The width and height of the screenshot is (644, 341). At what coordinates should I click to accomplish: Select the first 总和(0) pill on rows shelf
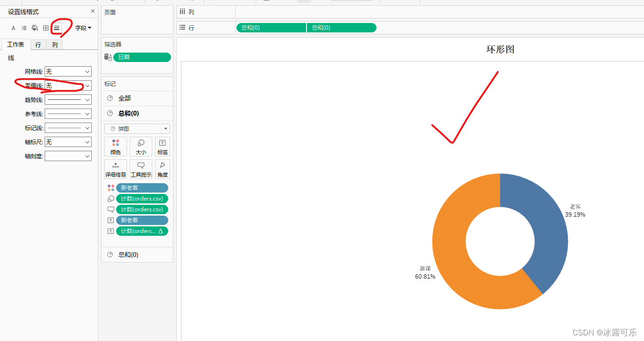(x=271, y=28)
